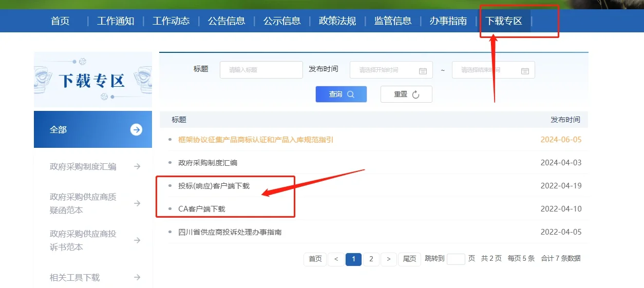Click the next page arrow button
Image resolution: width=644 pixels, height=288 pixels.
(389, 259)
